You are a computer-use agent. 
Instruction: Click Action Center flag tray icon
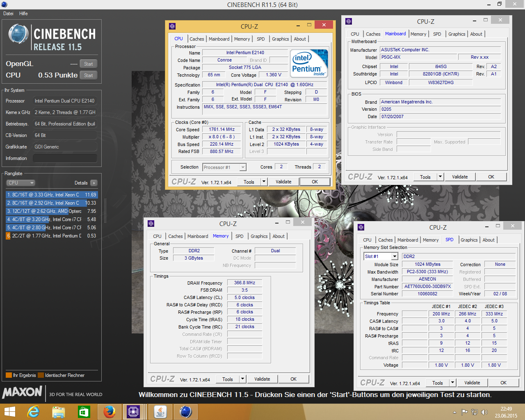[464, 412]
